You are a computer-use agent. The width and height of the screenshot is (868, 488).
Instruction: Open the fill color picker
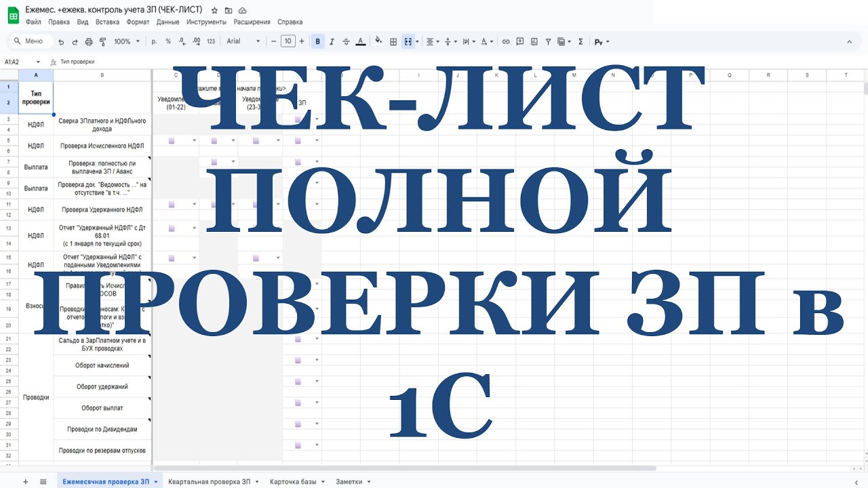pyautogui.click(x=378, y=41)
